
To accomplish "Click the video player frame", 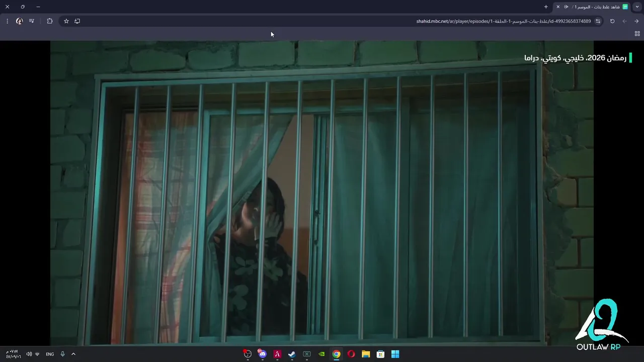I will [322, 194].
